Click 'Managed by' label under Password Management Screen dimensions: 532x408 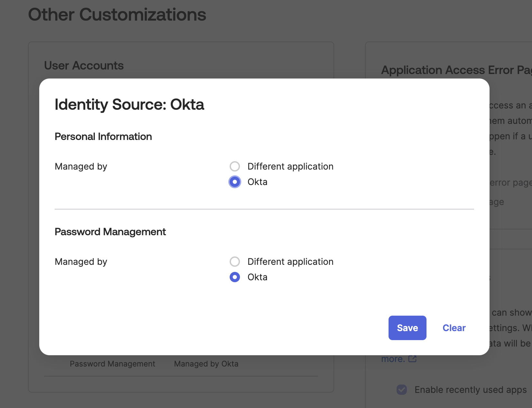pos(81,262)
